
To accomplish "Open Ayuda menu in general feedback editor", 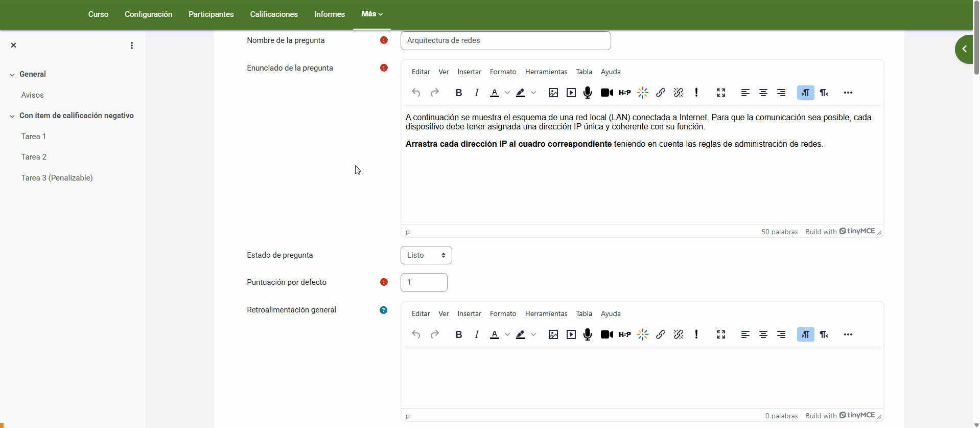I will tap(611, 313).
